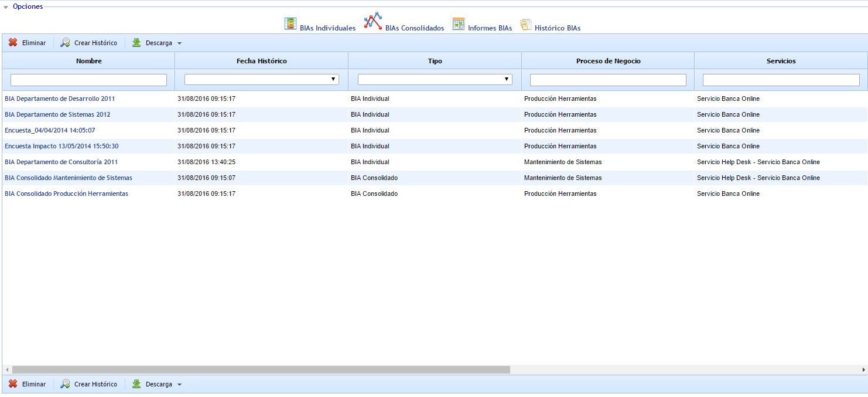Sort by the Nombre column header
Viewport: 868px width, 397px height.
pos(88,61)
